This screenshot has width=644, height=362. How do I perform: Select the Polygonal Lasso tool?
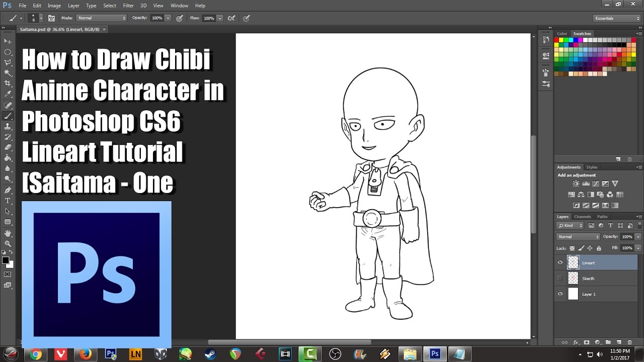(8, 62)
